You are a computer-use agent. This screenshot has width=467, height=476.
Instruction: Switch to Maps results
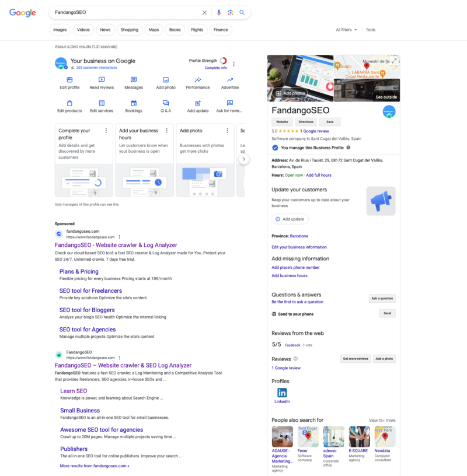point(154,30)
